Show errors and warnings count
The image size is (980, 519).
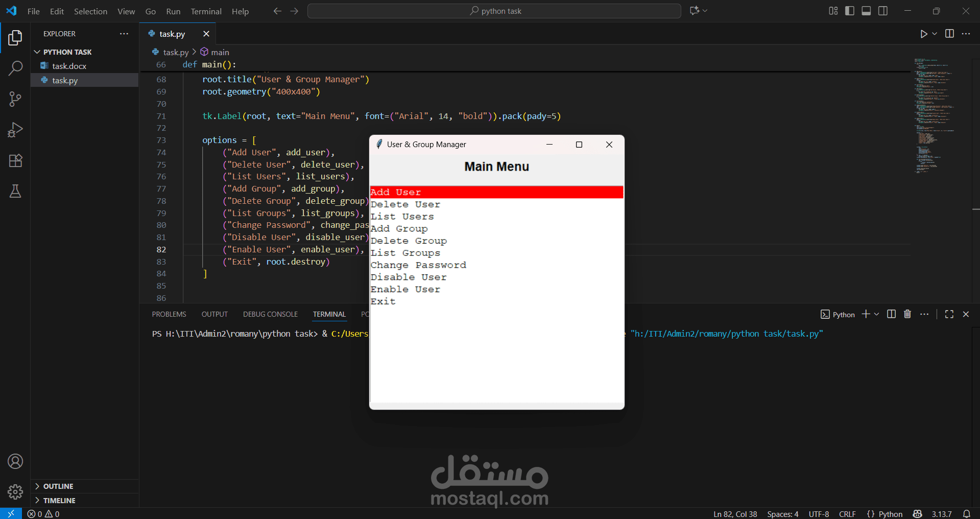point(43,513)
